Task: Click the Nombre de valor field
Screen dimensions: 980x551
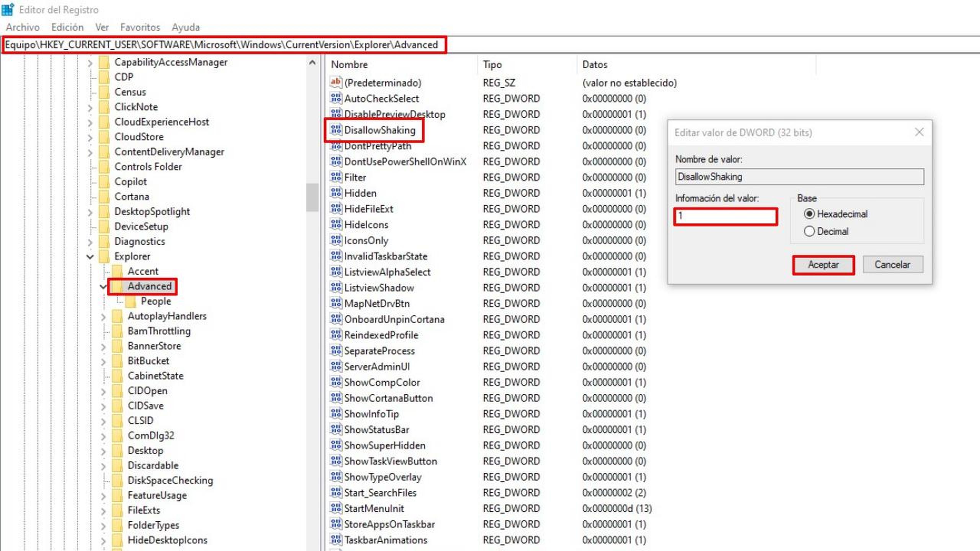Action: coord(800,177)
